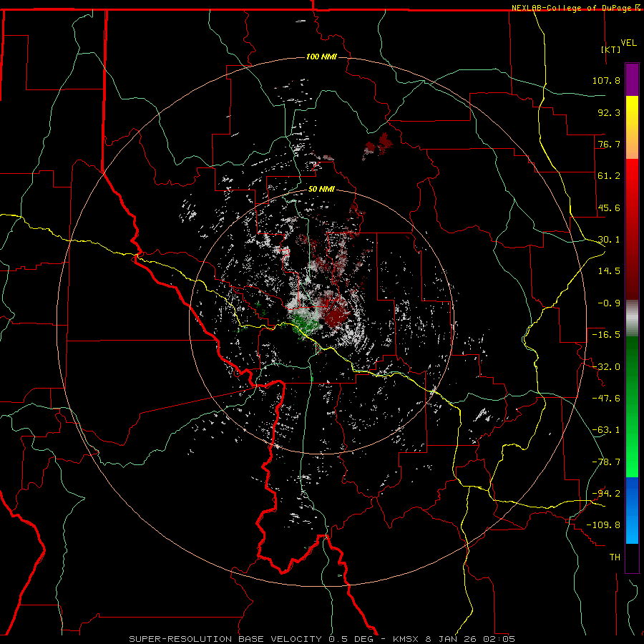Click the -94.2 velocity scale value
This screenshot has width=644, height=644.
pyautogui.click(x=606, y=493)
